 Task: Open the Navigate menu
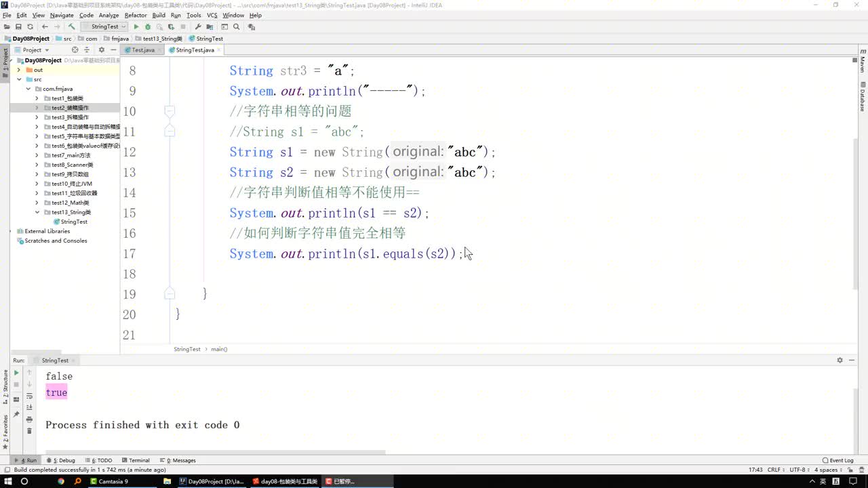tap(62, 15)
